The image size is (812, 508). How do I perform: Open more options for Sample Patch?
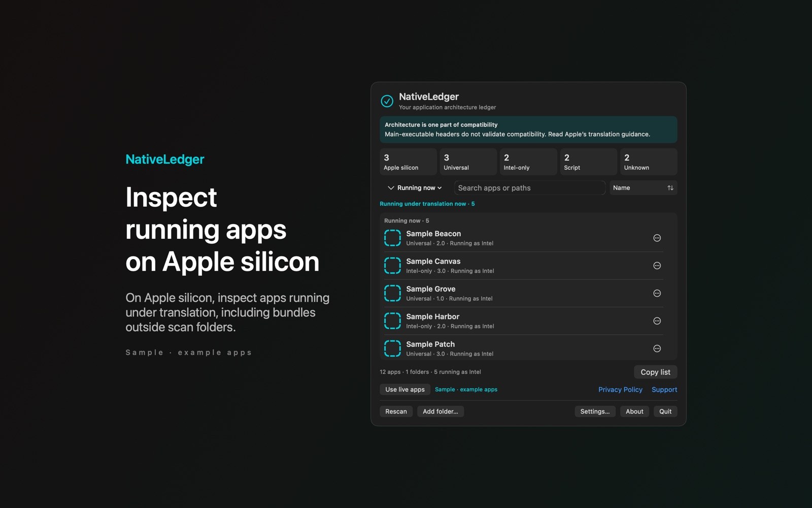pos(657,348)
